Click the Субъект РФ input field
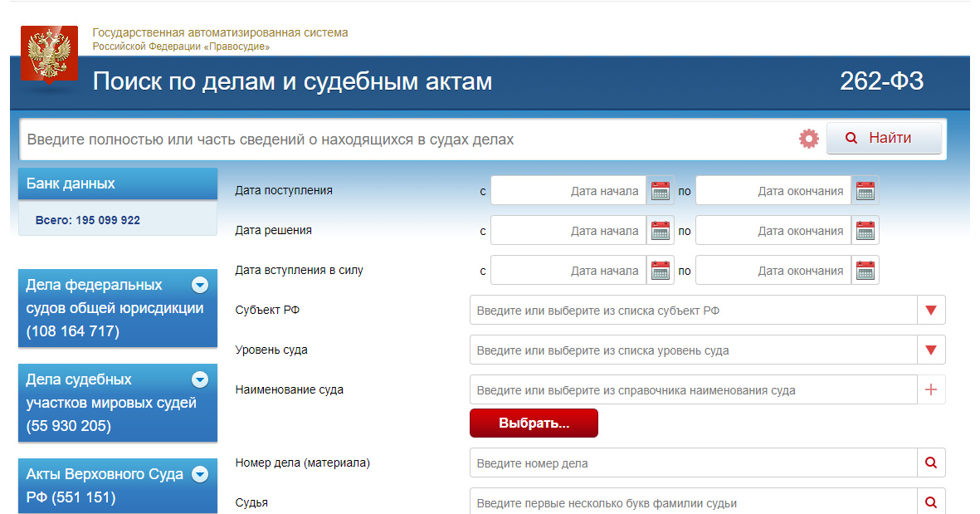The width and height of the screenshot is (980, 514). 694,311
